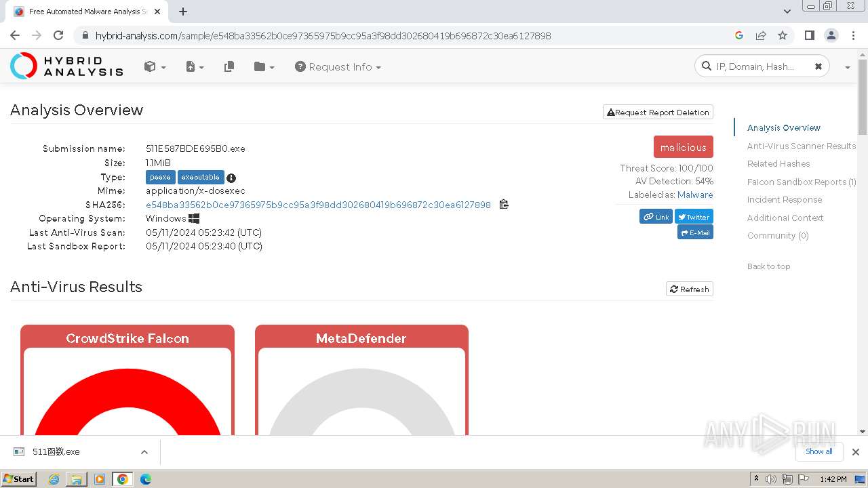
Task: Click the Link share button
Action: [x=656, y=216]
